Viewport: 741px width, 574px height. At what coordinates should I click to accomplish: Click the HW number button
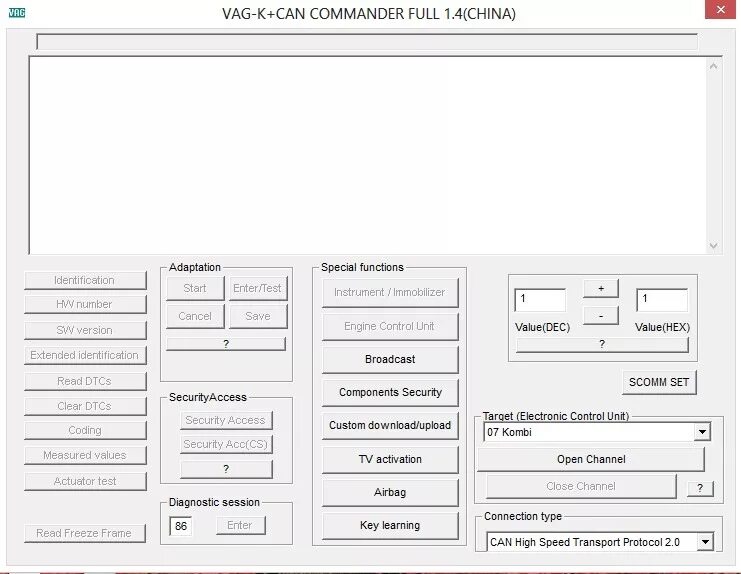tap(85, 304)
